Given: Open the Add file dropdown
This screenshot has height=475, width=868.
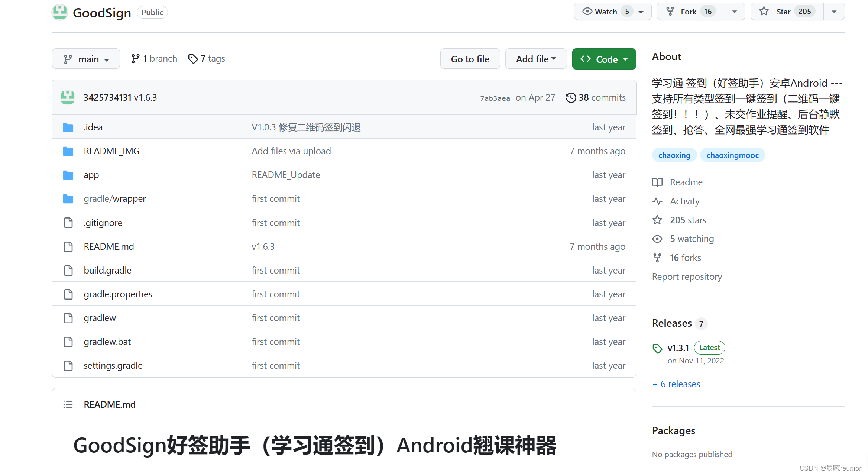Looking at the screenshot, I should (x=536, y=59).
